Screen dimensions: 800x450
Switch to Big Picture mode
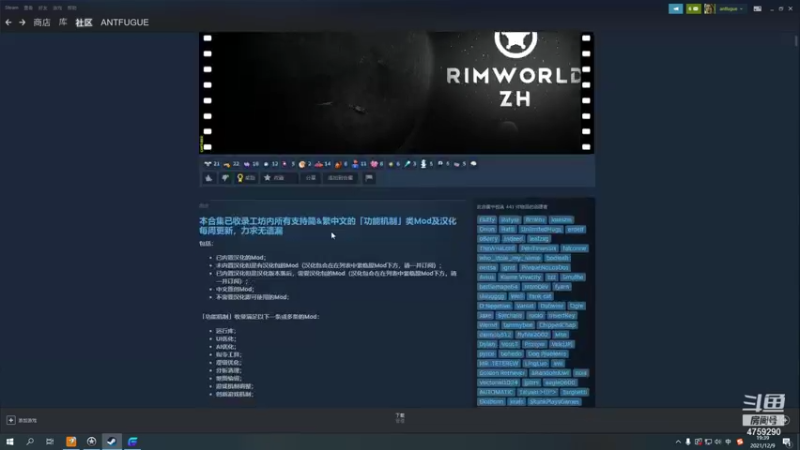(758, 9)
